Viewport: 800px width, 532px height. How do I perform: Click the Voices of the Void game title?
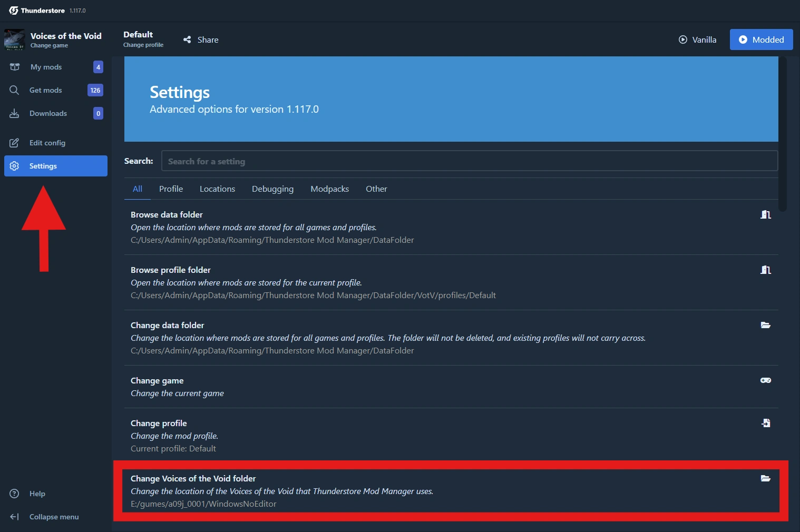[66, 36]
